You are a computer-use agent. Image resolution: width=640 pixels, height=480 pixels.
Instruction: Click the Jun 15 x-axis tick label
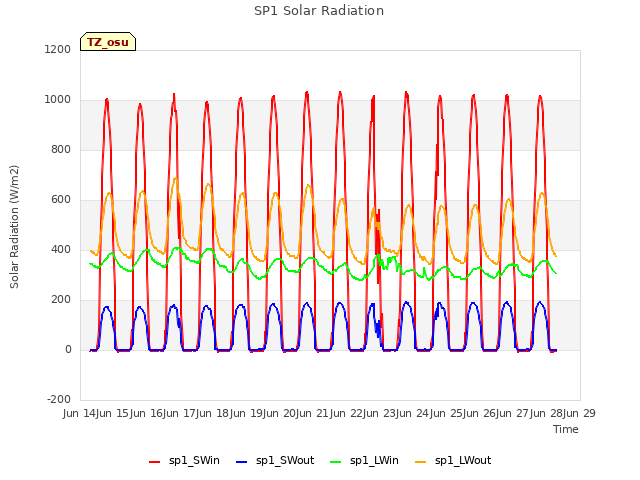[x=114, y=413]
